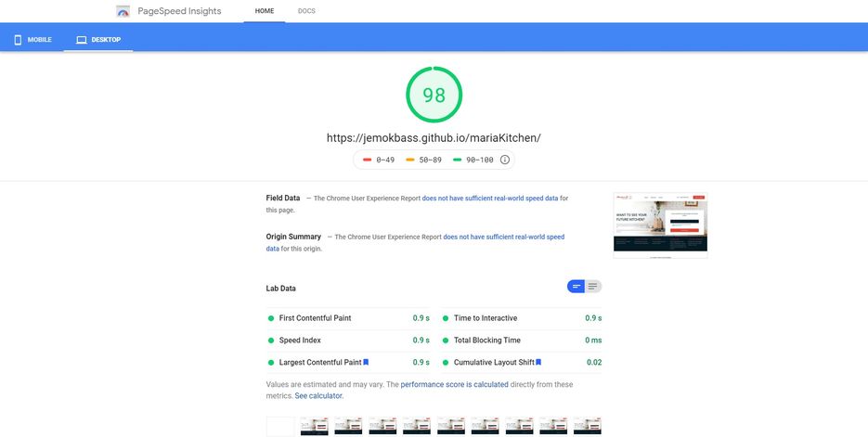The height and width of the screenshot is (437, 868).
Task: Switch to the MOBILE results tab
Action: point(32,40)
